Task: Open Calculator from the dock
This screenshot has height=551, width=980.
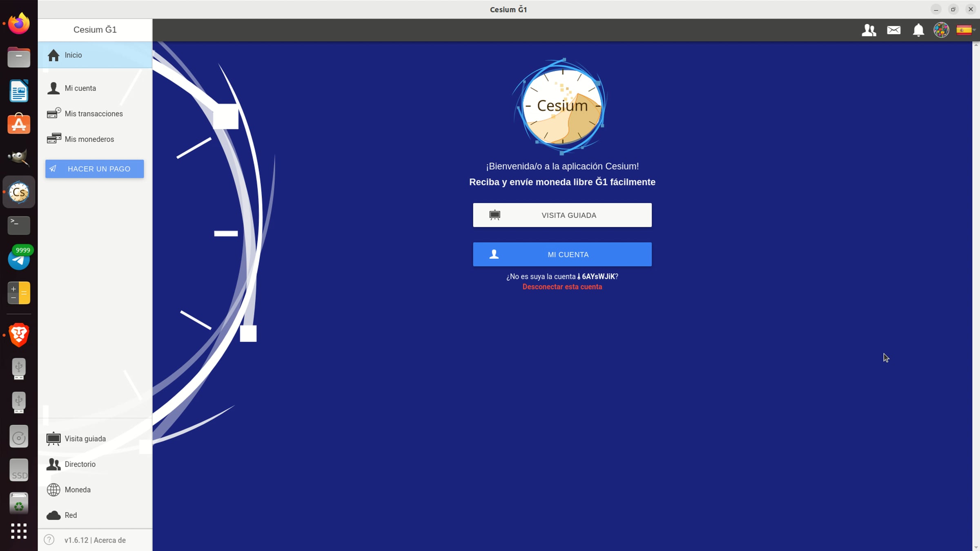Action: click(19, 293)
